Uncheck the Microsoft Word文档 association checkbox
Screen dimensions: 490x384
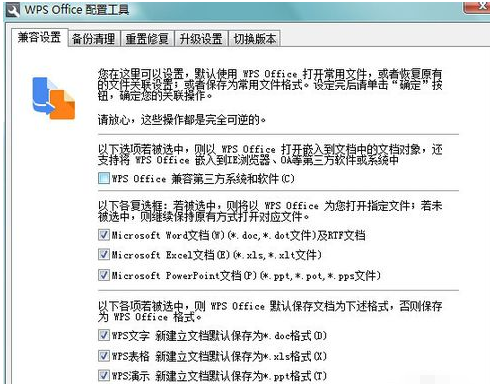pyautogui.click(x=104, y=235)
